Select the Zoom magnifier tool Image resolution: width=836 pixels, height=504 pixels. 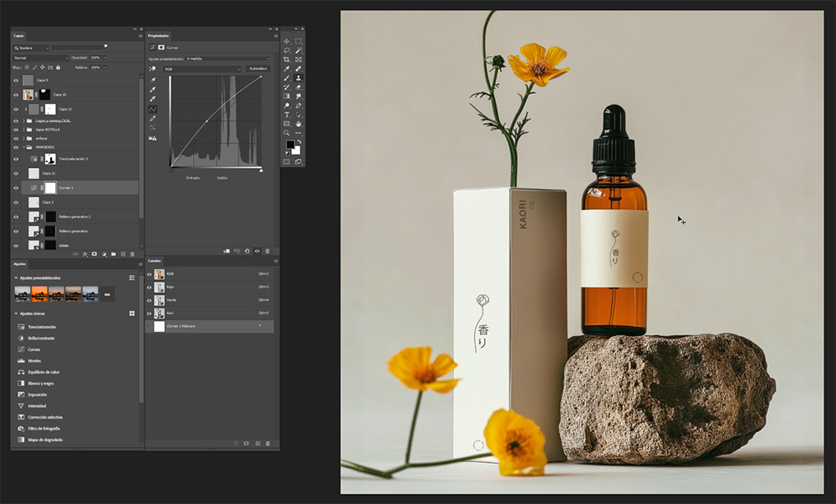pyautogui.click(x=287, y=132)
